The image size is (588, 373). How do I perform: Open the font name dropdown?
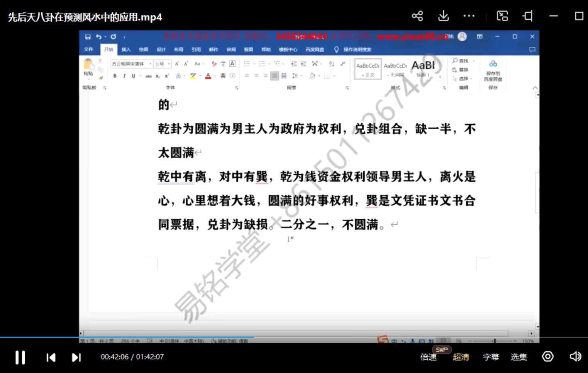click(x=150, y=64)
